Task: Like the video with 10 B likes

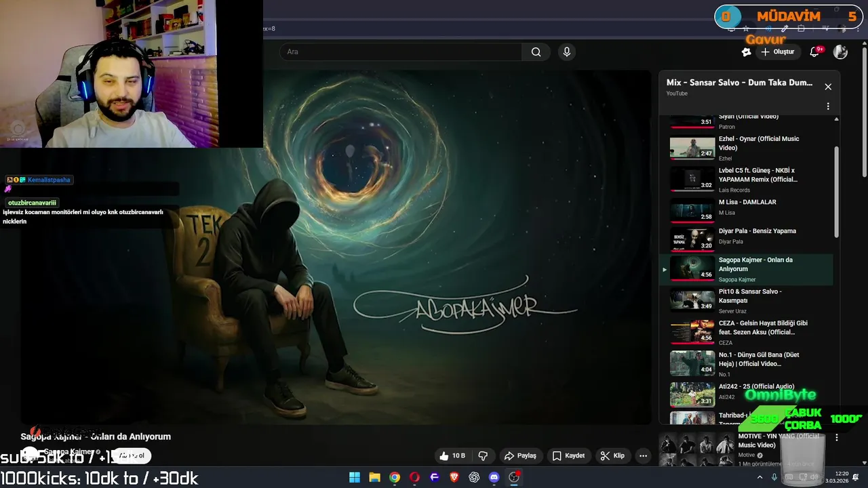Action: (452, 455)
